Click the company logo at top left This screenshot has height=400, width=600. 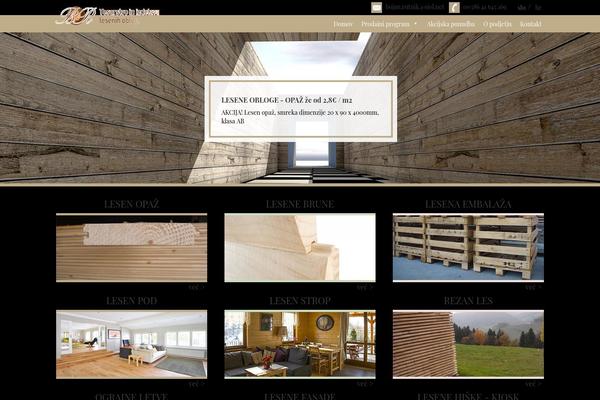coord(108,16)
